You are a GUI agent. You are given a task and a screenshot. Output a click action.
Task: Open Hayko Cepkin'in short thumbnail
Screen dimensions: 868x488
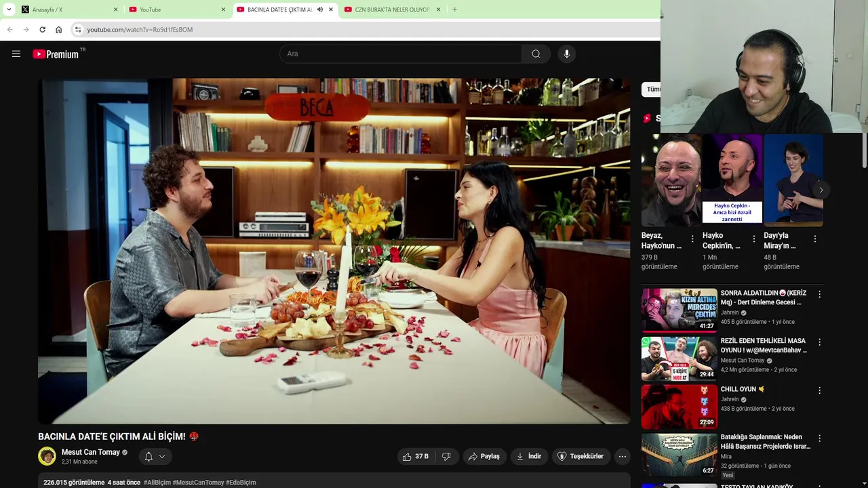coord(732,180)
